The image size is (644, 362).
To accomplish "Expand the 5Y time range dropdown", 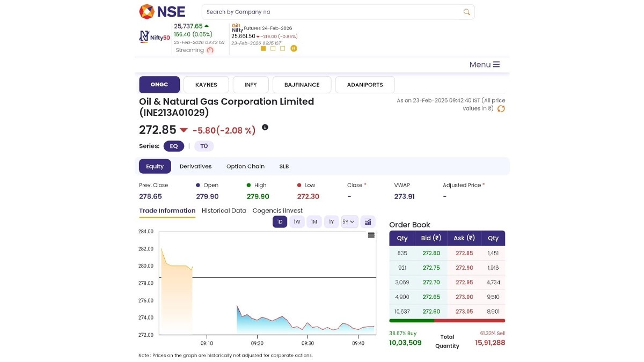I will (349, 222).
